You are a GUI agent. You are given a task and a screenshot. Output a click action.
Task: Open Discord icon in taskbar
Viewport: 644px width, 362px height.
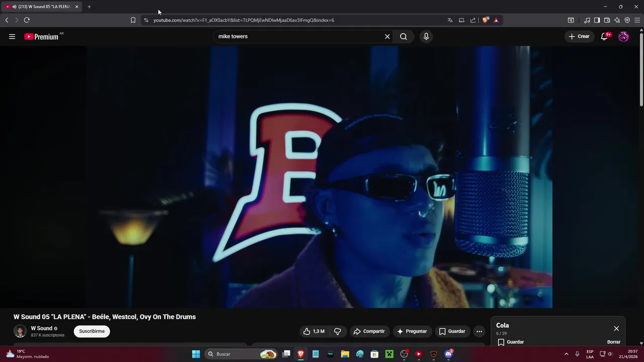click(448, 354)
